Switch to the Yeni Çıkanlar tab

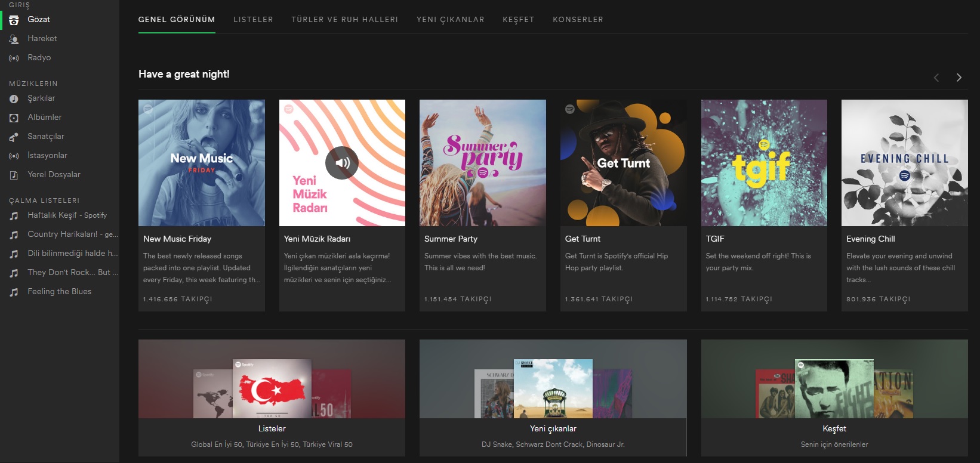[x=451, y=20]
